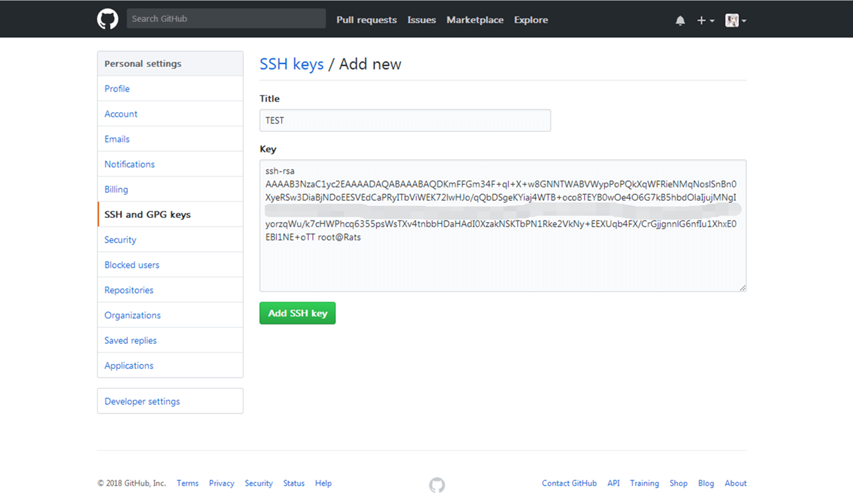The image size is (853, 504).
Task: Open the GitHub Octocat logo homepage
Action: [x=107, y=19]
